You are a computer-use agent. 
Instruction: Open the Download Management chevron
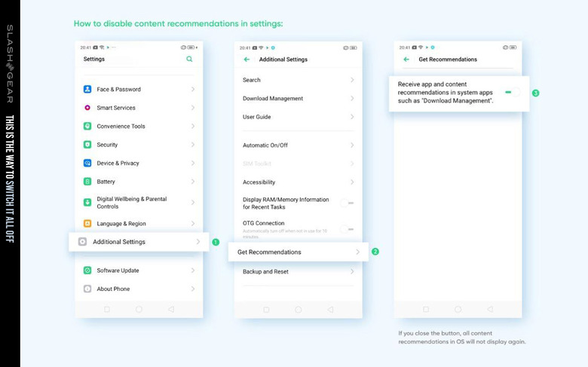coord(352,98)
